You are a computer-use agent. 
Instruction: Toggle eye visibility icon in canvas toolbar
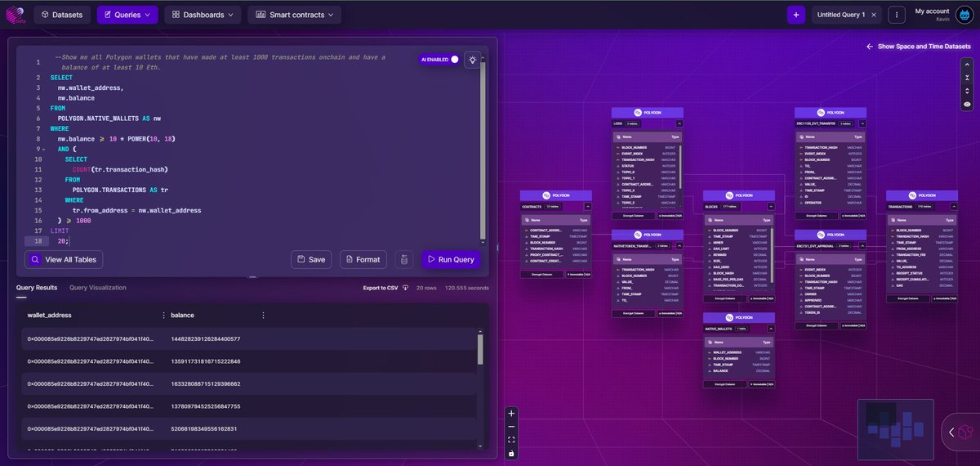tap(967, 104)
